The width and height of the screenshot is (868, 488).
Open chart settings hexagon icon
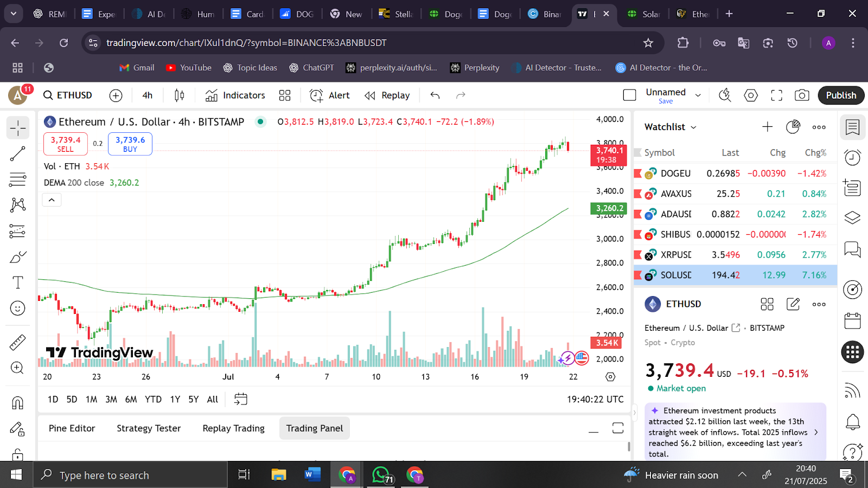(x=751, y=95)
